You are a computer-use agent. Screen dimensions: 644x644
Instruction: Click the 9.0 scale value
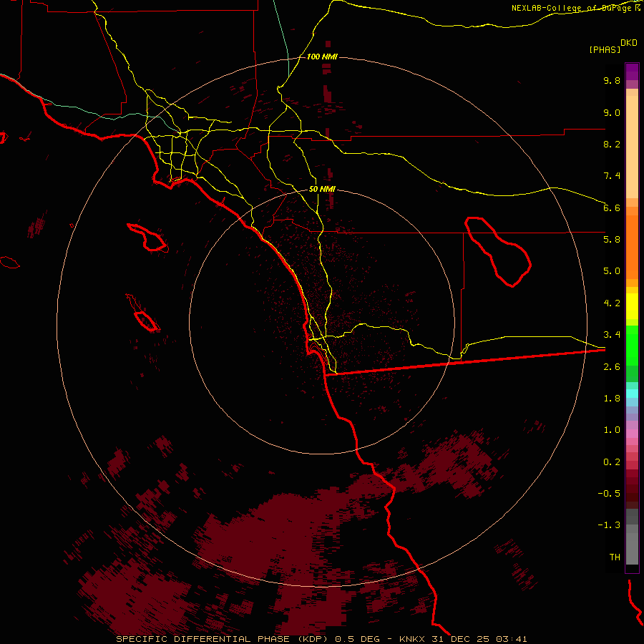click(x=612, y=112)
